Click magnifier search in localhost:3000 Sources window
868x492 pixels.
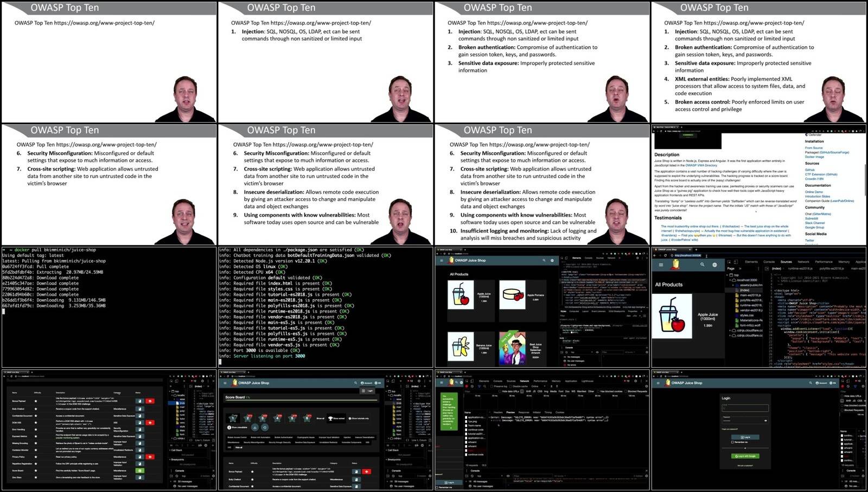pyautogui.click(x=702, y=264)
